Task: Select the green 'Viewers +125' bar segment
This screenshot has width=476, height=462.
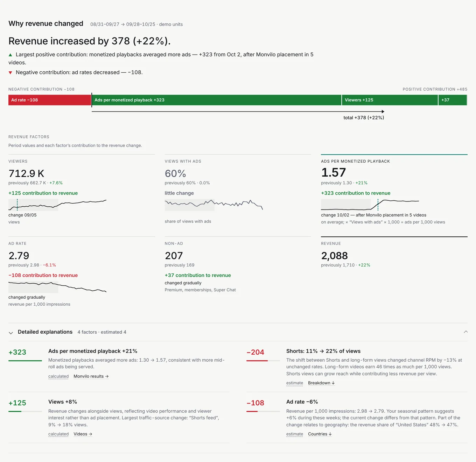Action: click(390, 100)
